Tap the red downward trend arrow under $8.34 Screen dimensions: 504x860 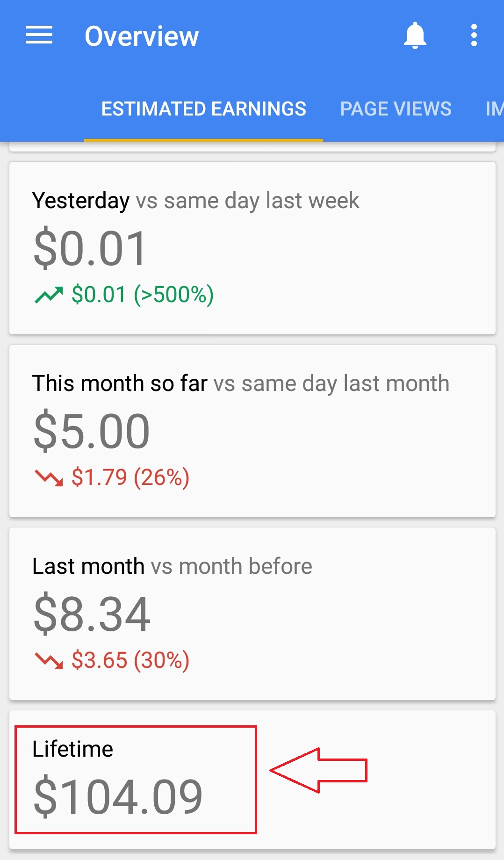point(49,661)
